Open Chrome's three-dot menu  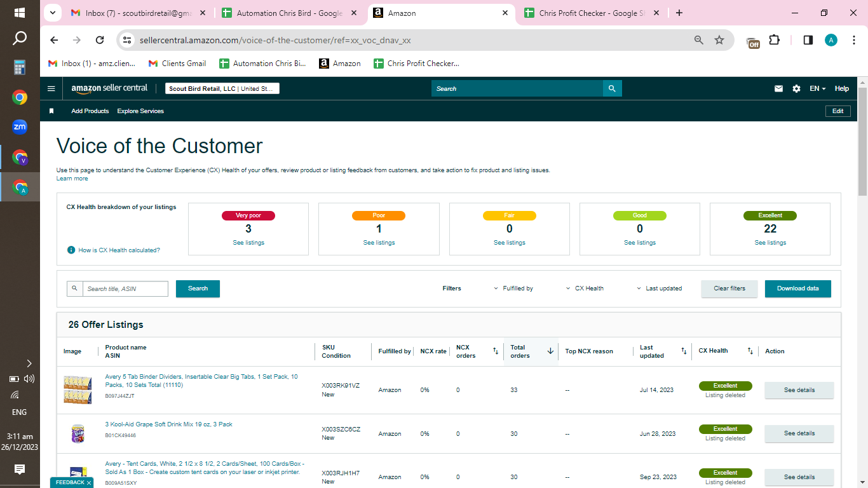(x=853, y=40)
